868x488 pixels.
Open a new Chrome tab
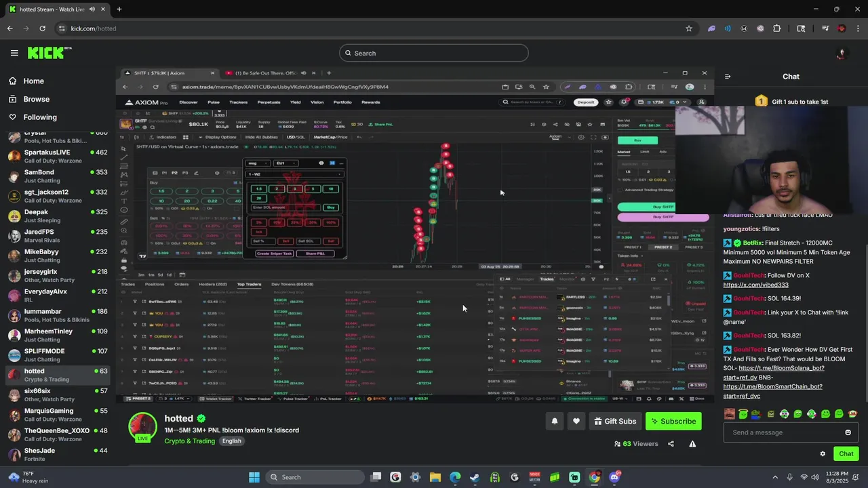tap(119, 9)
